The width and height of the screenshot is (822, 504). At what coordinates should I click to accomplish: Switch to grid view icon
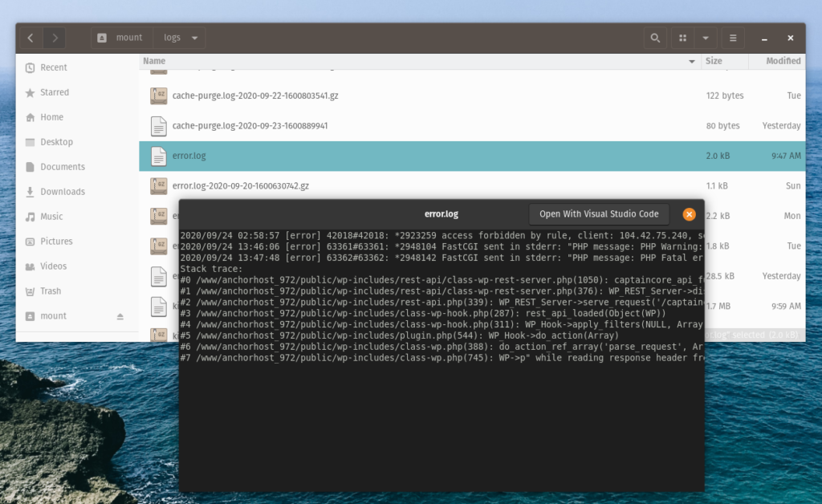pyautogui.click(x=682, y=38)
